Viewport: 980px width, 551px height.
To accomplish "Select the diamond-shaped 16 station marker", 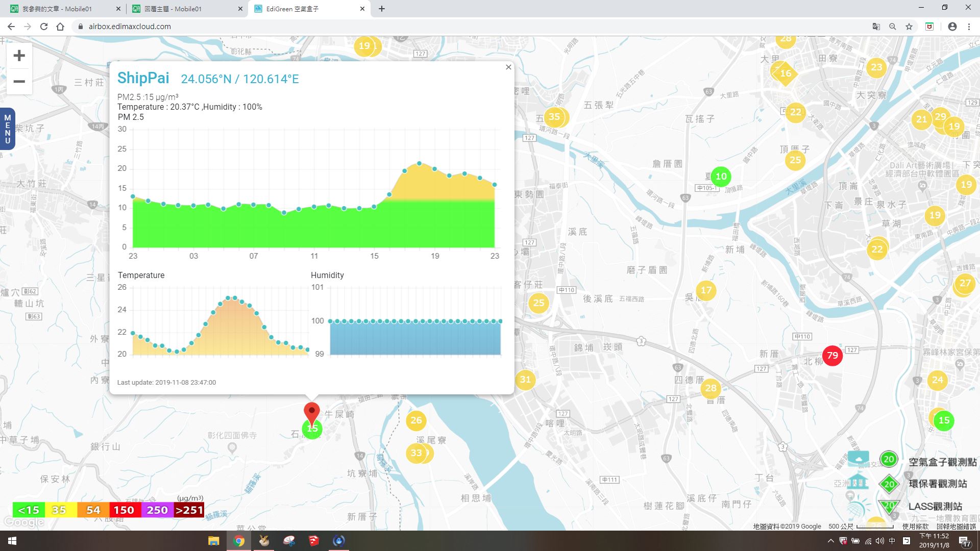I will [x=786, y=73].
